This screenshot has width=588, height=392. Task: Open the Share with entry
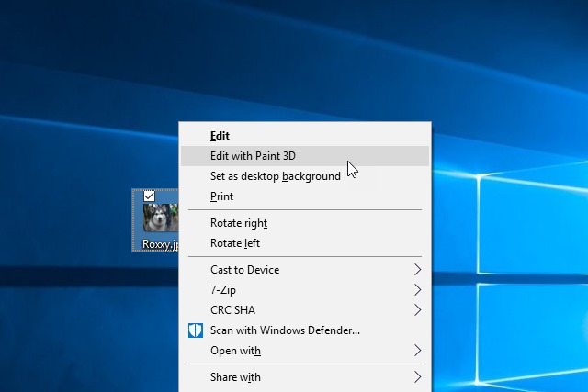coord(305,377)
